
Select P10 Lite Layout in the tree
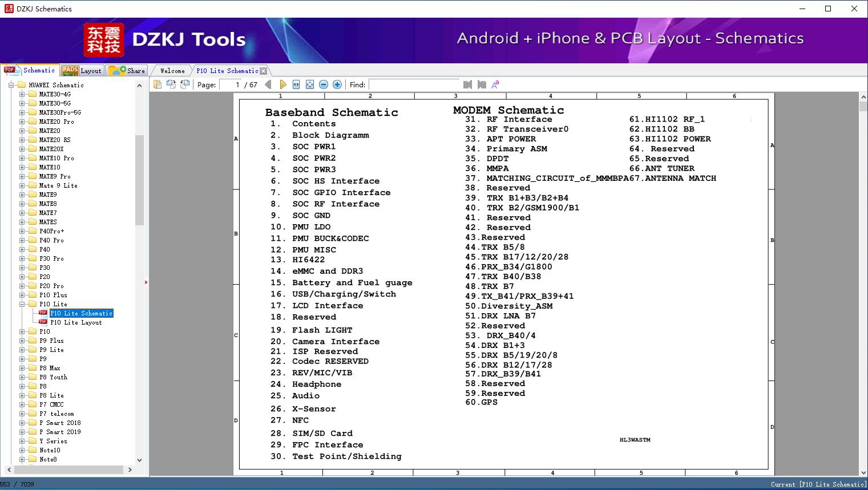76,322
